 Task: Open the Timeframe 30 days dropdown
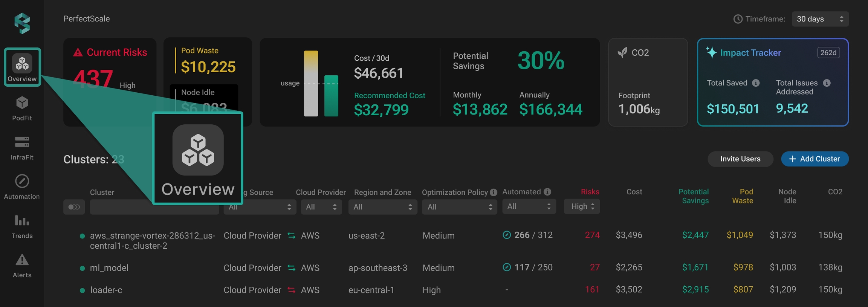click(x=820, y=19)
